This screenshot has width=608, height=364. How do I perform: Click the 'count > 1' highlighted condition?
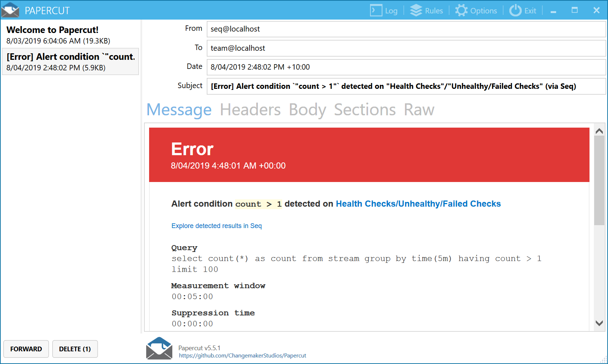pyautogui.click(x=258, y=204)
